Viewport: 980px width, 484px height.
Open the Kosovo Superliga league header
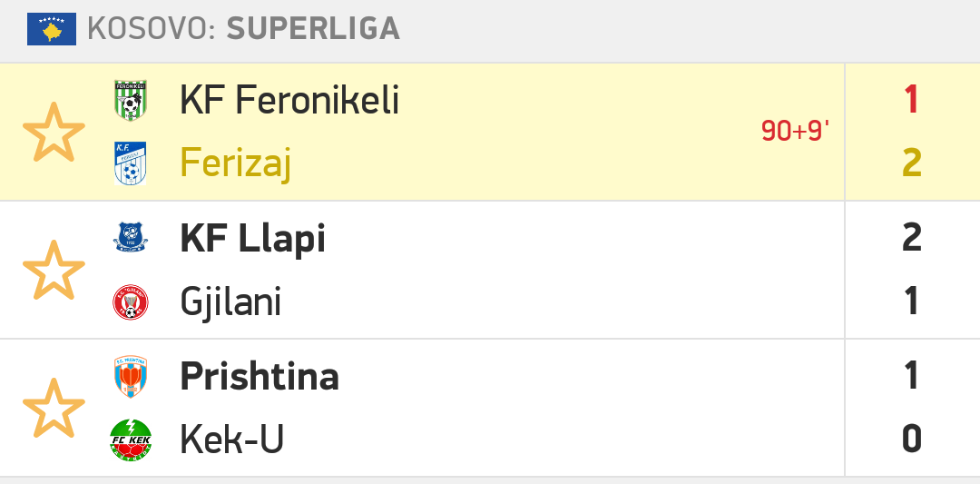coord(243,29)
